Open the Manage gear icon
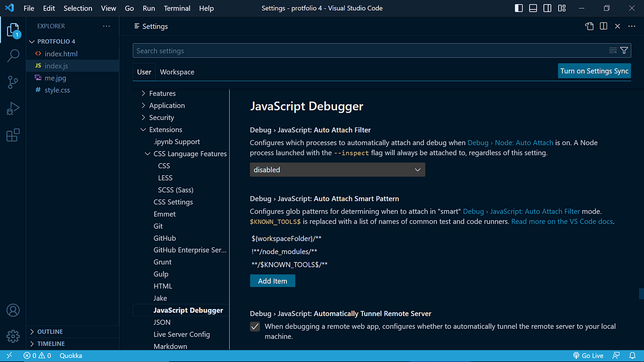644x362 pixels. coord(13,336)
